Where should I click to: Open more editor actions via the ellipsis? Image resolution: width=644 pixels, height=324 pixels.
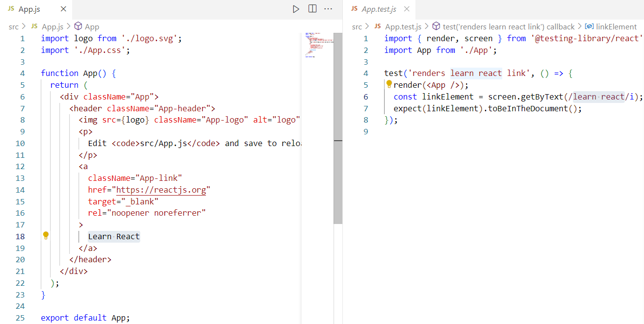coord(328,8)
